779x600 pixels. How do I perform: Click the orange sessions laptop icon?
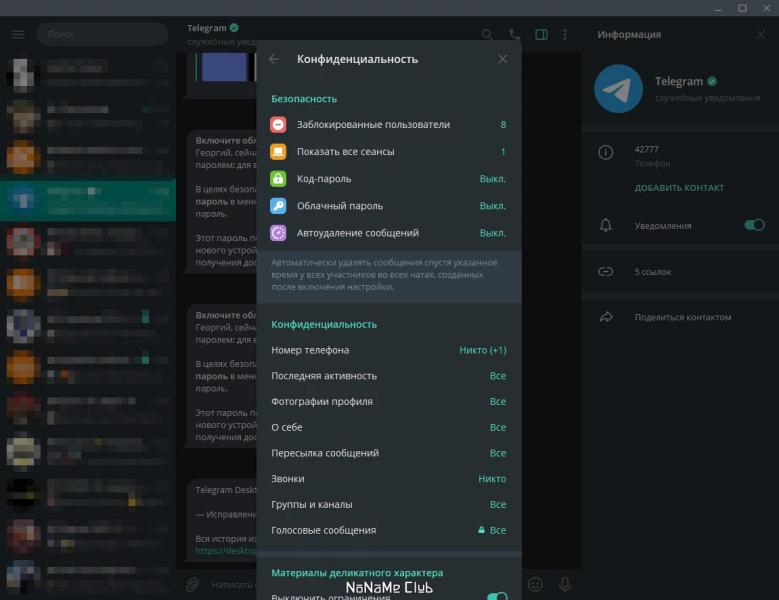tap(278, 151)
